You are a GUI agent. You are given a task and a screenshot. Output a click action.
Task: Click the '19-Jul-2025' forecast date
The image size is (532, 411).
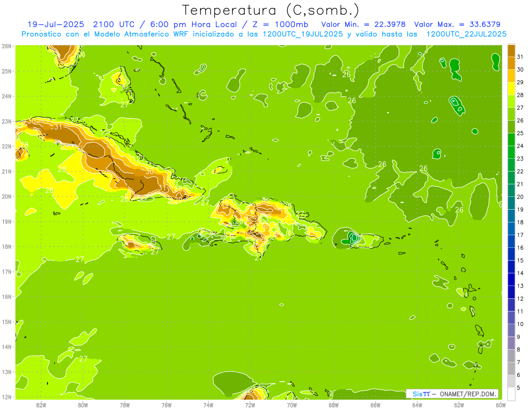55,24
